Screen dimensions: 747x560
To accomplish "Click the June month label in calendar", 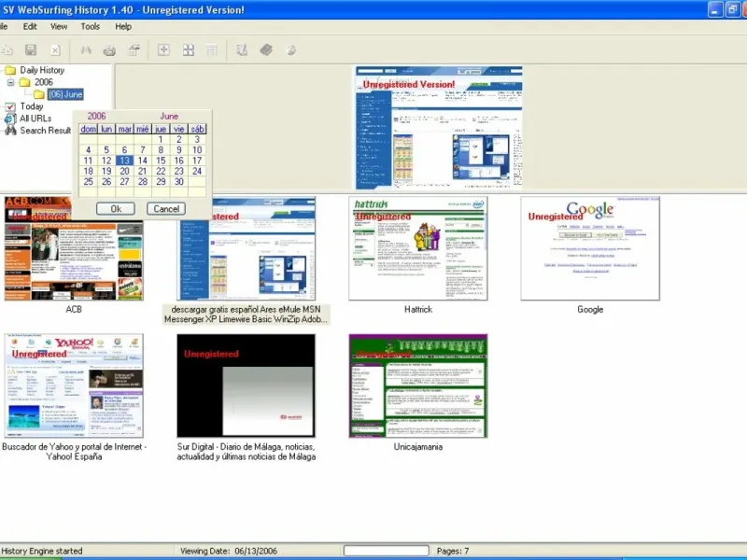I will coord(169,116).
